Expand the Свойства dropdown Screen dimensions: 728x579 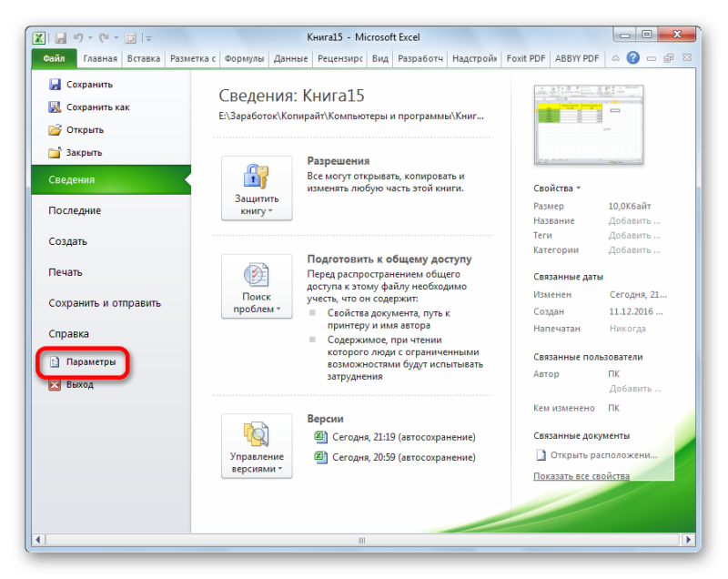point(557,188)
